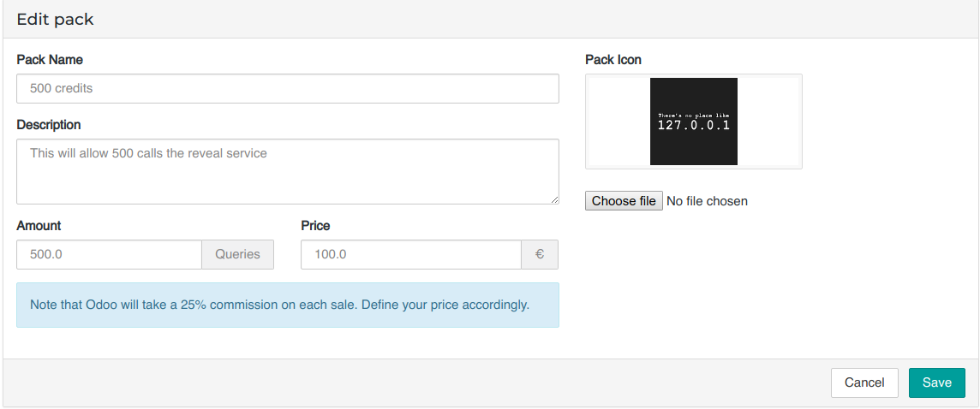Image resolution: width=980 pixels, height=409 pixels.
Task: Cancel editing the pack
Action: [863, 382]
